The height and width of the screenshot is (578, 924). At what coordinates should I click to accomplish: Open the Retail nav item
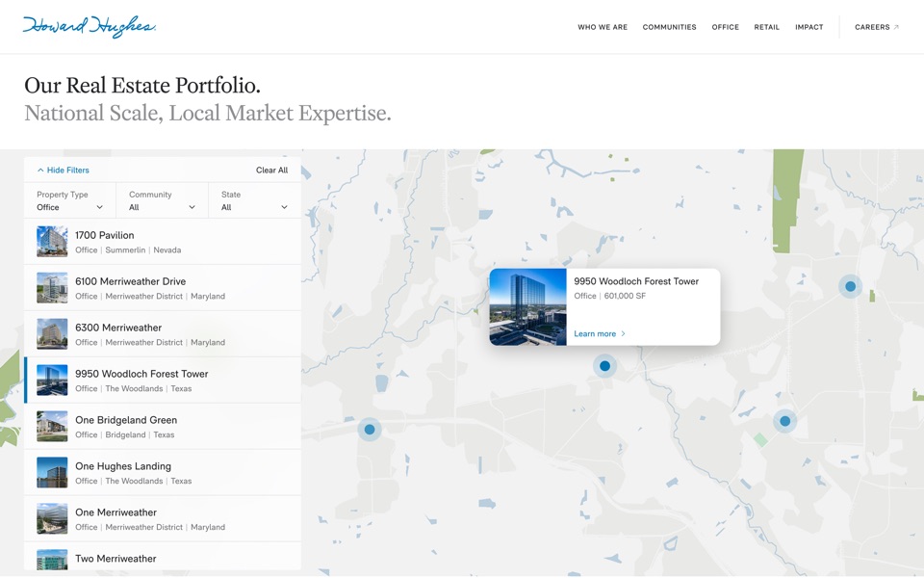click(x=767, y=27)
